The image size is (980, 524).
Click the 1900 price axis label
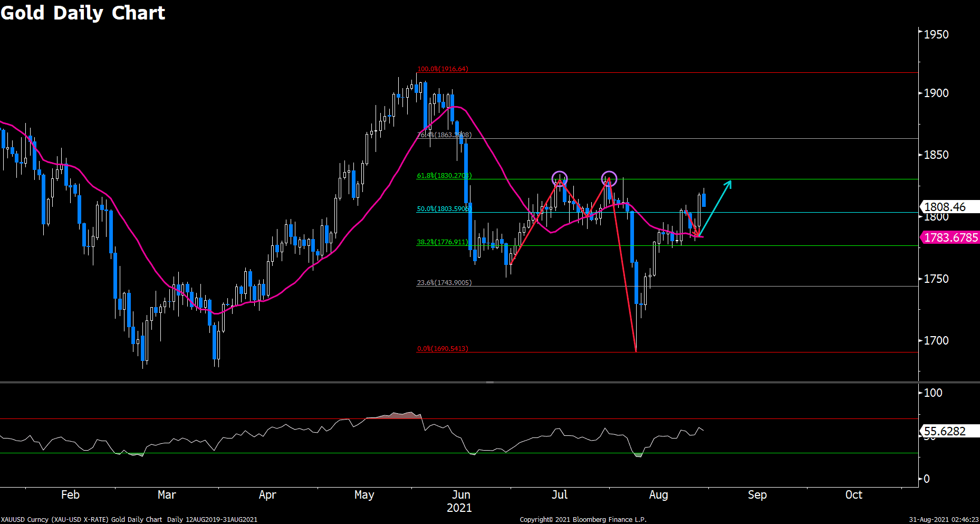point(936,93)
